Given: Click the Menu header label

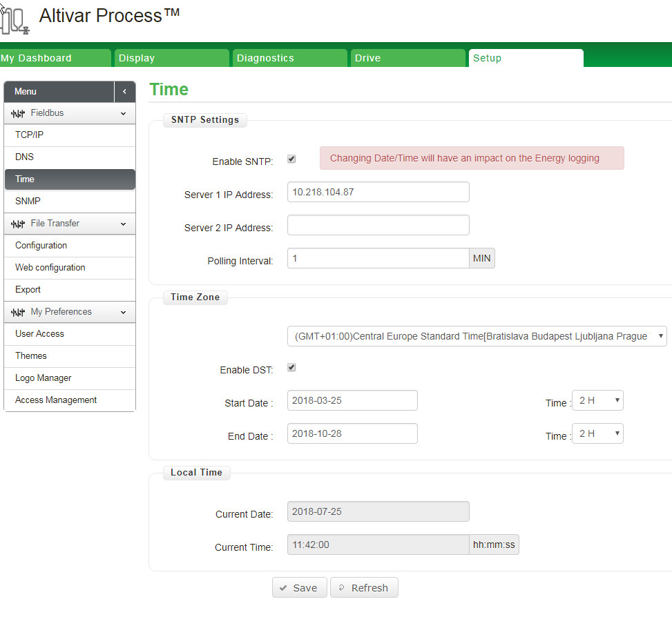Looking at the screenshot, I should [26, 92].
